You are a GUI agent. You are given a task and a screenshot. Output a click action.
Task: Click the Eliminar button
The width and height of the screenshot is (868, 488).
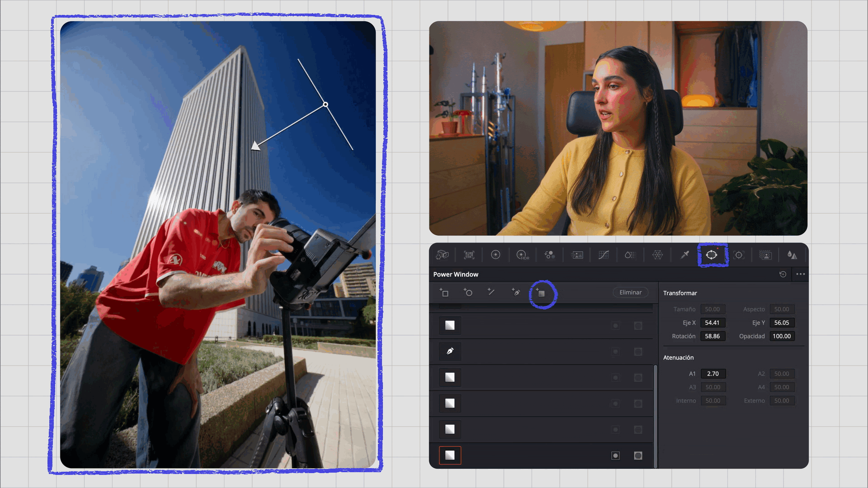click(x=630, y=292)
